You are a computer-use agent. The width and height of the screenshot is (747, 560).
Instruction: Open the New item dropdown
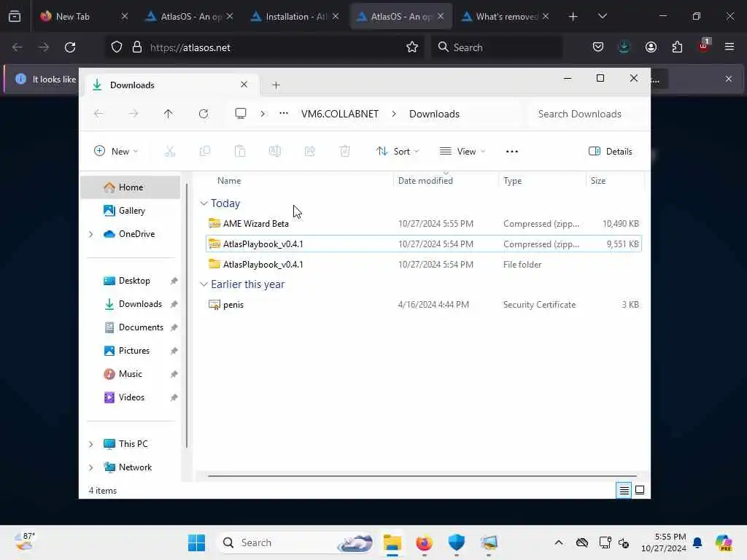pyautogui.click(x=116, y=152)
